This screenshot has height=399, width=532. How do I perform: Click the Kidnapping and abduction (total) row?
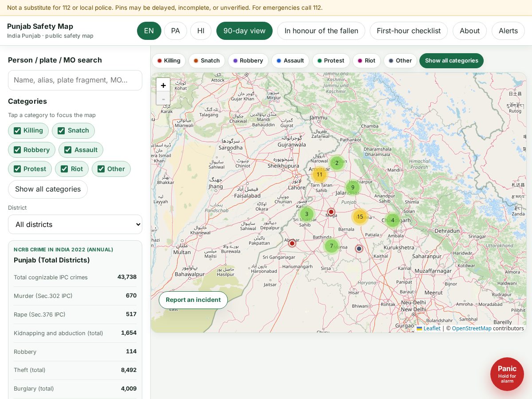pyautogui.click(x=75, y=333)
